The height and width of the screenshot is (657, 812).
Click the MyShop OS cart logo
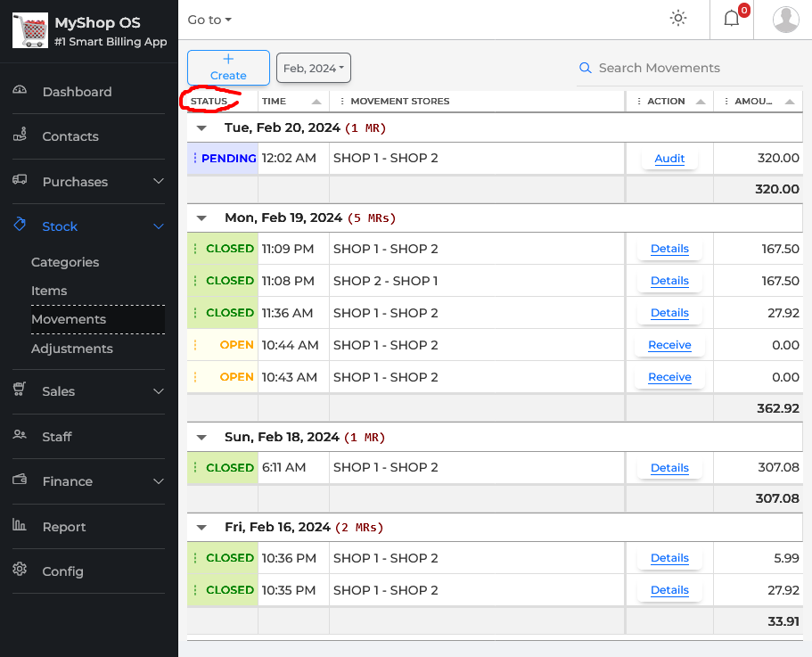pos(29,31)
